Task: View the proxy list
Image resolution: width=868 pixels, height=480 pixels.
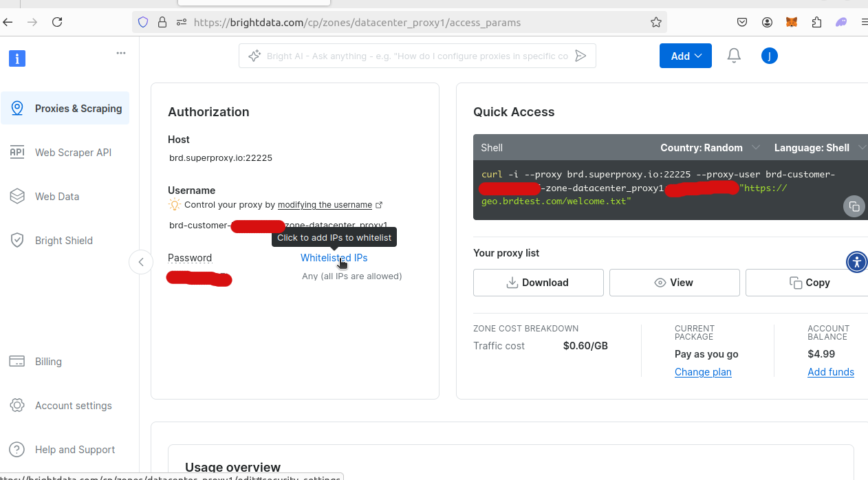Action: 675,283
